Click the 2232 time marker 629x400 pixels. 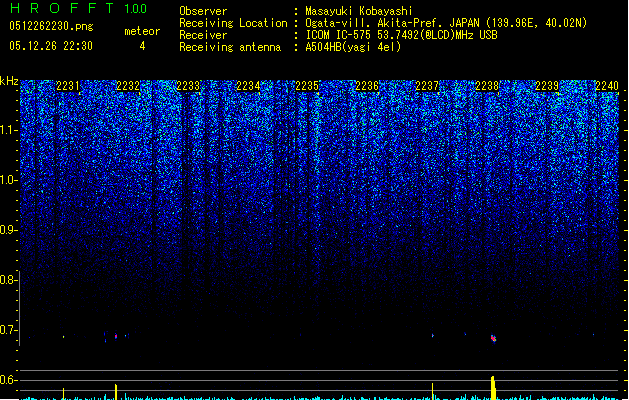coord(128,86)
